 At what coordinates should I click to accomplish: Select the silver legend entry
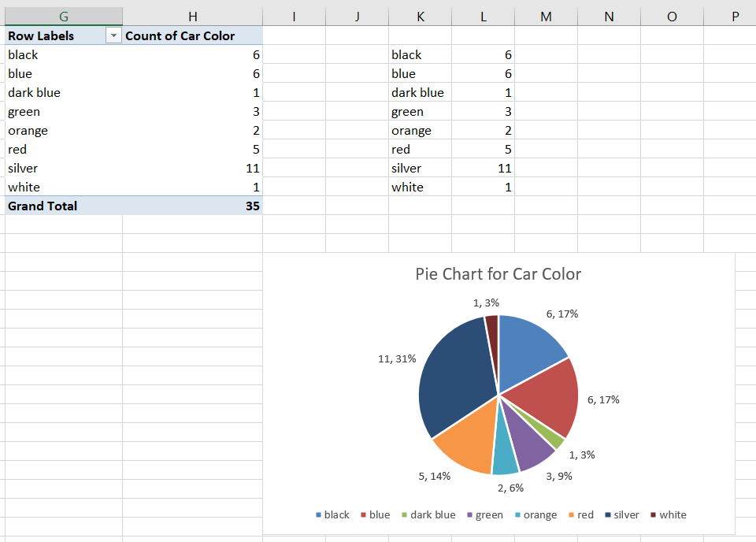(x=622, y=515)
